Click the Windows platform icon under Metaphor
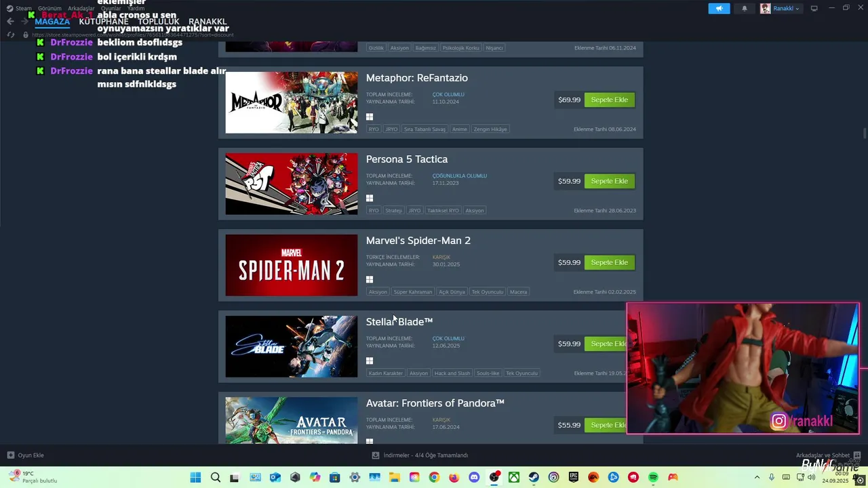868x488 pixels. coord(370,117)
